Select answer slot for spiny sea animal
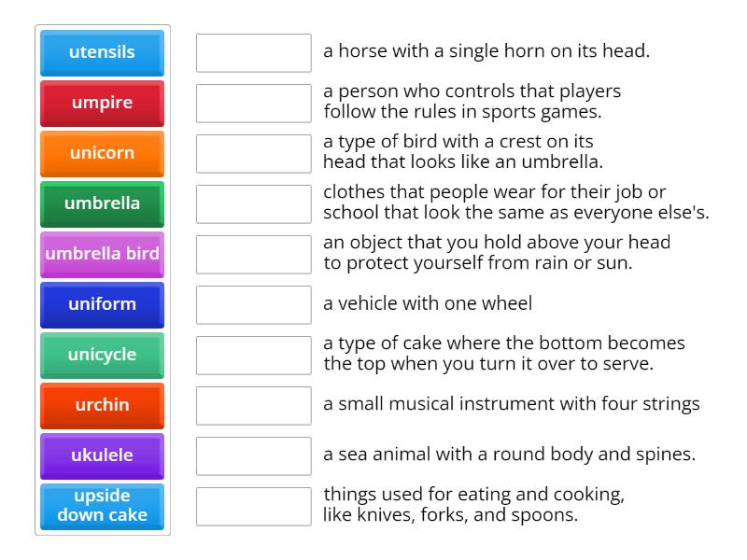This screenshot has height=560, width=747. click(253, 455)
